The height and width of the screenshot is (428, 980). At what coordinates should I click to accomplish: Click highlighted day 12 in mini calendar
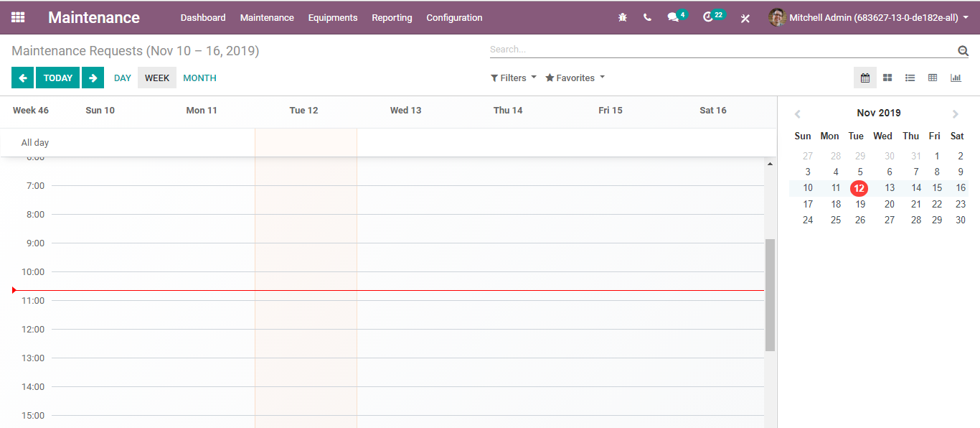[x=859, y=188]
